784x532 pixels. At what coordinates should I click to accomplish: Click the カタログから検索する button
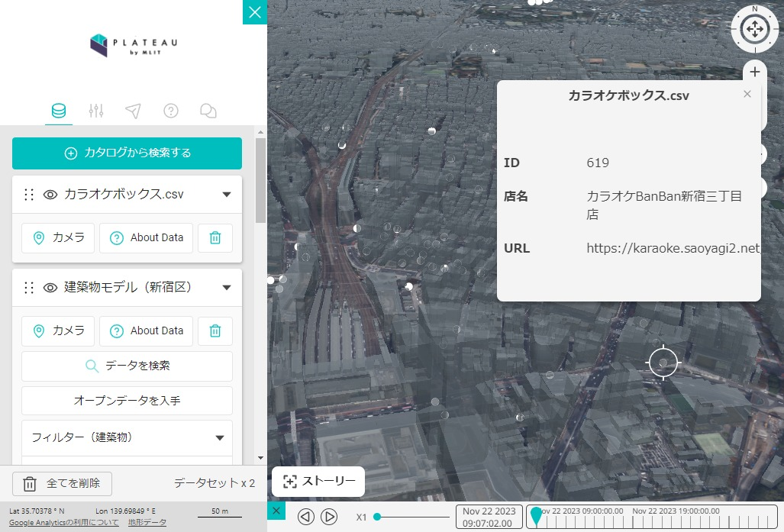click(x=127, y=153)
